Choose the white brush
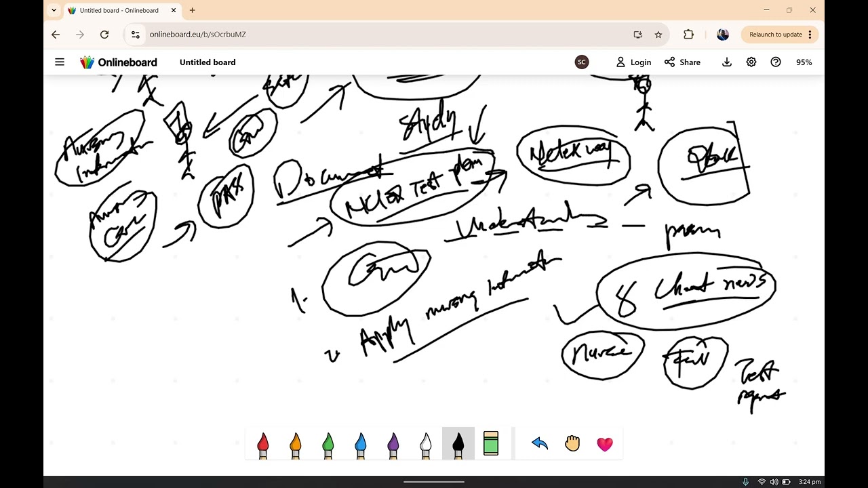 [426, 444]
